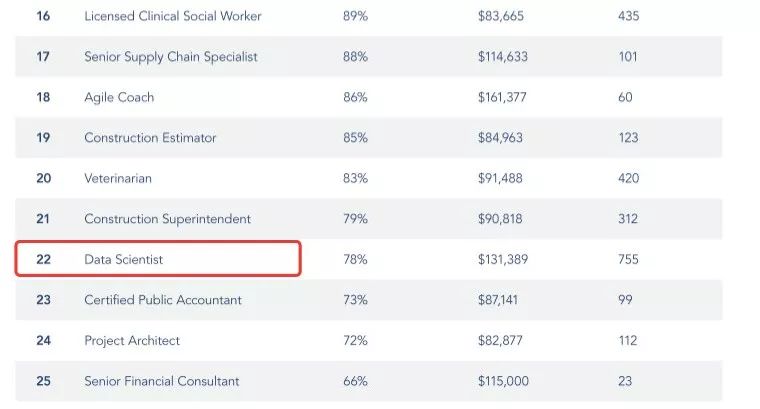Screen dimensions: 760x409
Task: Select the Project Architect job title
Action: tap(132, 341)
